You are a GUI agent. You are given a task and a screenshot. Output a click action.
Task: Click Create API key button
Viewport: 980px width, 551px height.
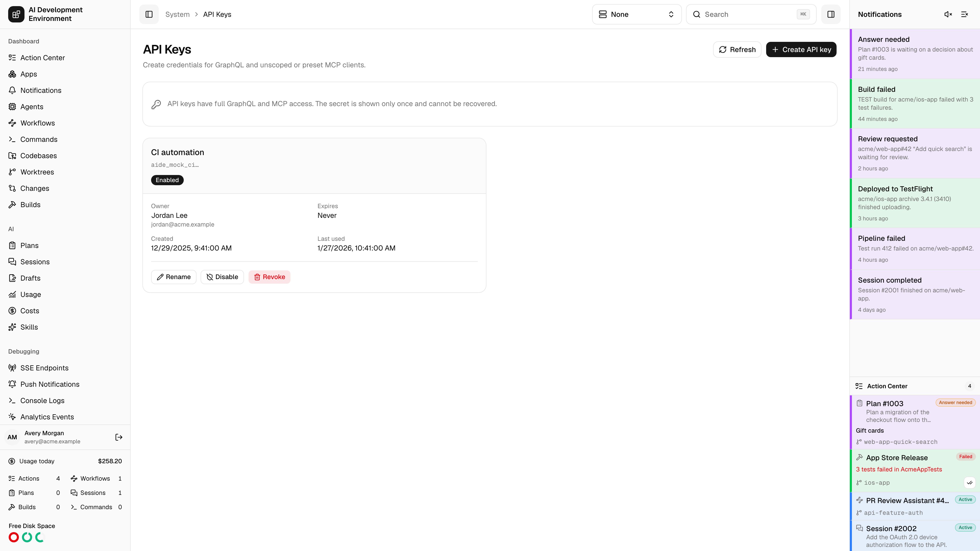(x=801, y=49)
